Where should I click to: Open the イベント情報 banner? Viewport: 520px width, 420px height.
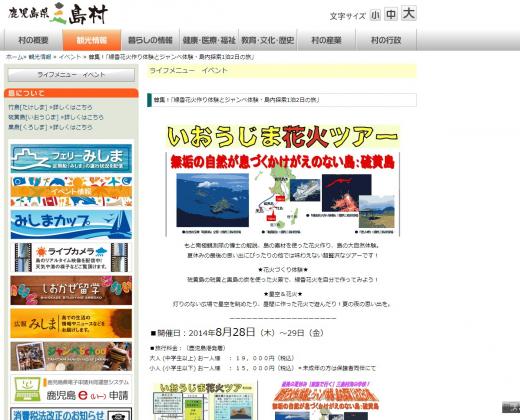pyautogui.click(x=71, y=191)
